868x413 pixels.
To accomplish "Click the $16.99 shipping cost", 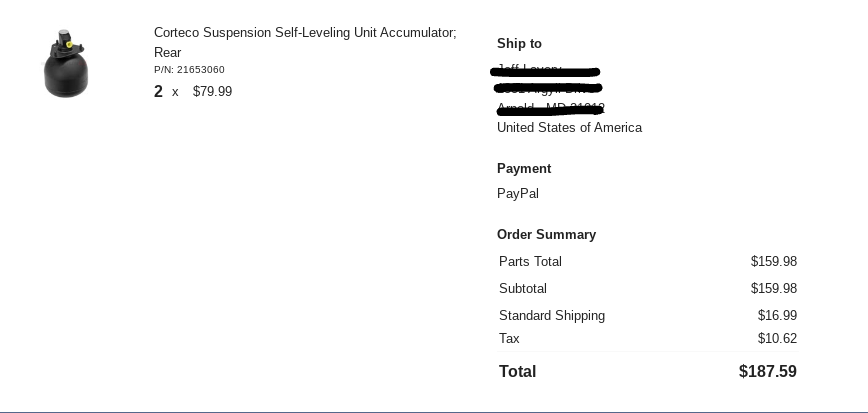I will (777, 316).
